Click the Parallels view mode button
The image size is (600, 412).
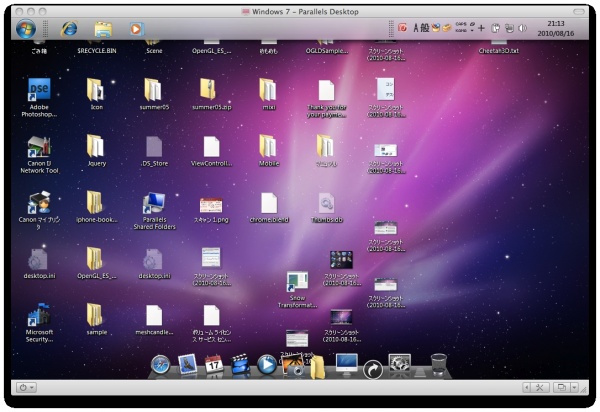[x=562, y=388]
